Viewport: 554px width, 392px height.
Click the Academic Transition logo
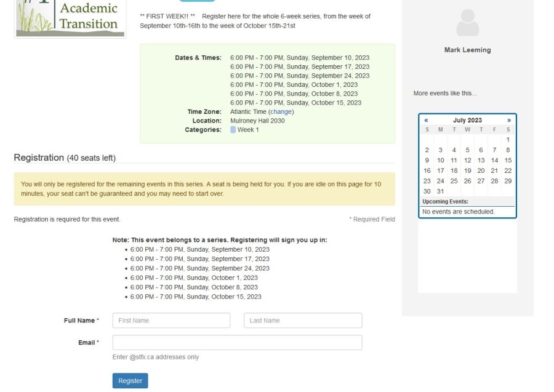(69, 16)
